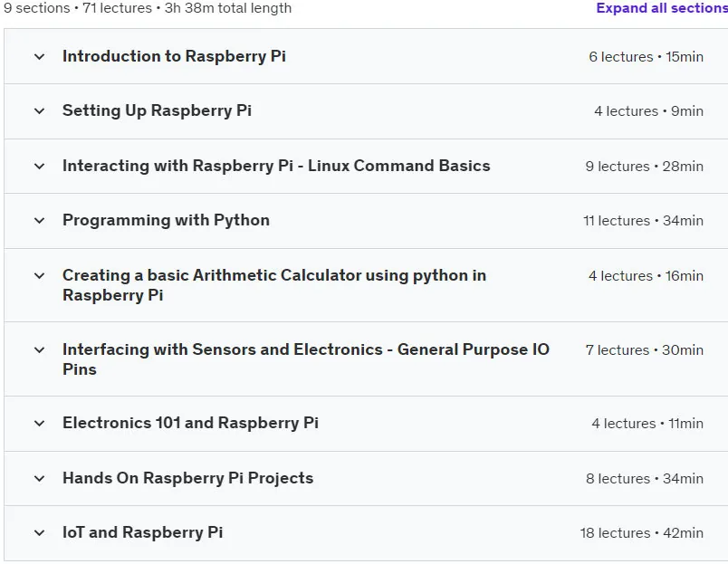The width and height of the screenshot is (728, 564).
Task: Expand the IoT and Raspberry Pi chevron
Action: pos(40,533)
